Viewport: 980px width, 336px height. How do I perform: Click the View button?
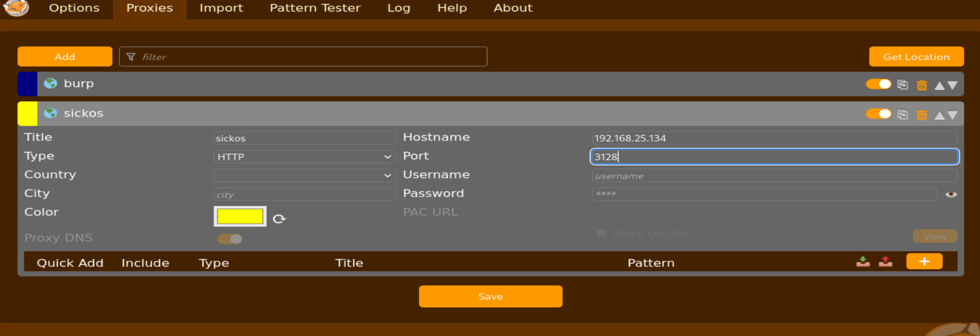pyautogui.click(x=935, y=236)
